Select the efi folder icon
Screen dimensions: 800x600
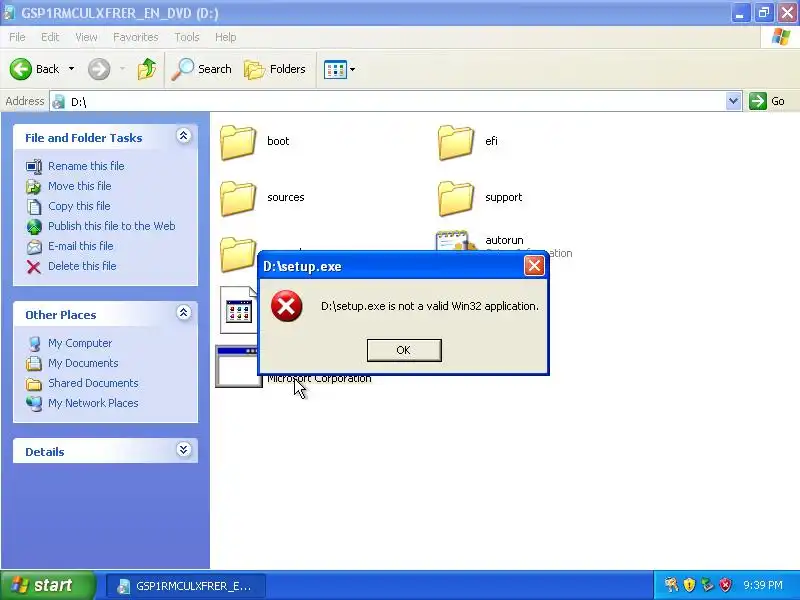[456, 142]
